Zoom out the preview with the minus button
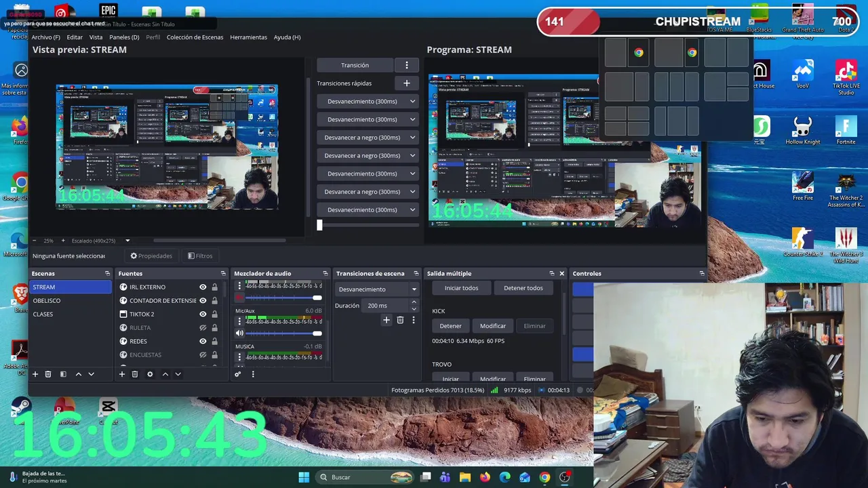Viewport: 868px width, 488px height. [35, 241]
